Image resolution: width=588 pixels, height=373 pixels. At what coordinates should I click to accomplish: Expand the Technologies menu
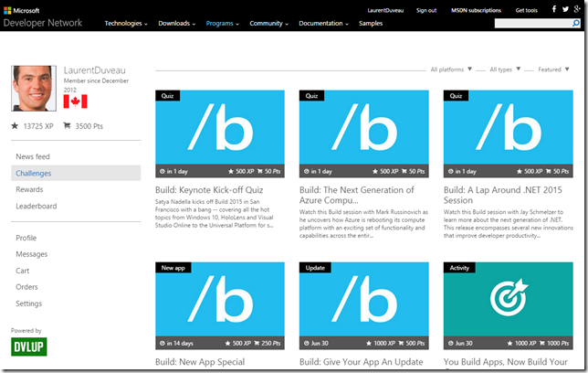tap(126, 23)
